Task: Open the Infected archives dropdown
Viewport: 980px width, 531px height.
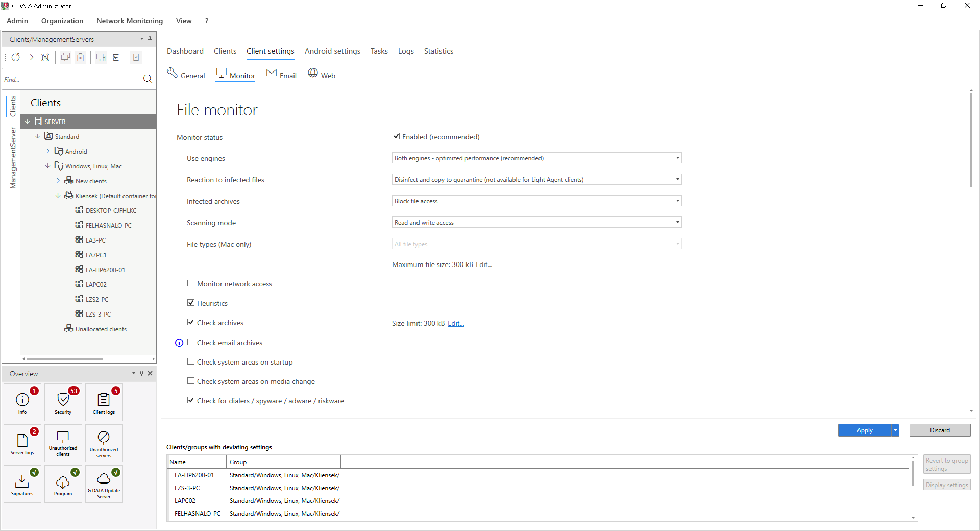Action: coord(537,201)
